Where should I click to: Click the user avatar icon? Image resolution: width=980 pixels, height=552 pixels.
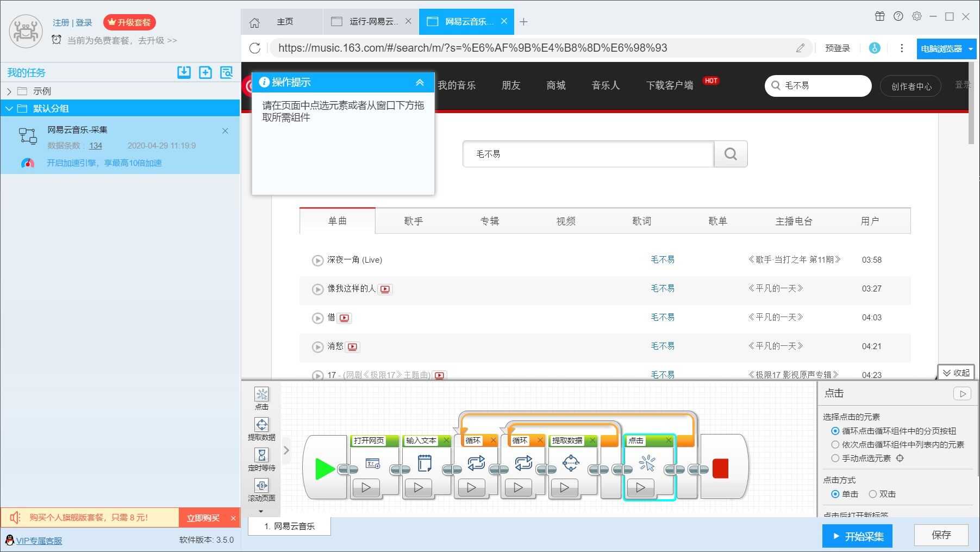tap(26, 31)
